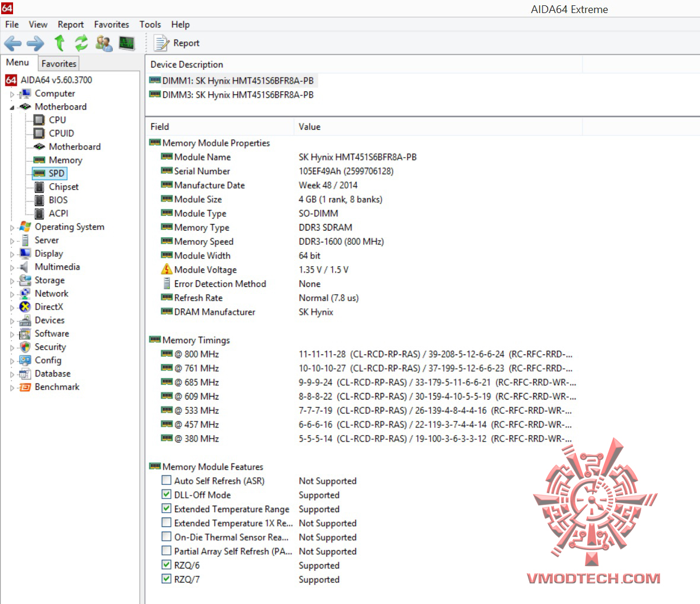Image resolution: width=700 pixels, height=604 pixels.
Task: Click the Field column header
Action: click(x=219, y=127)
